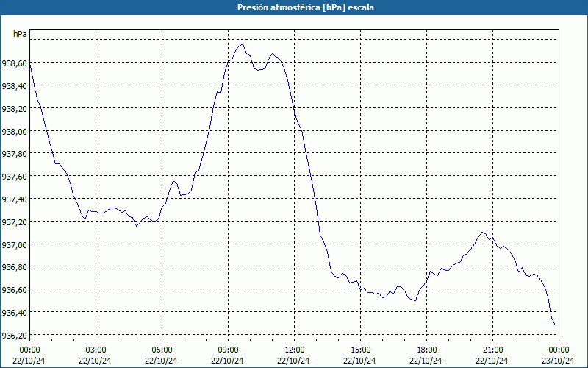The width and height of the screenshot is (588, 368).
Task: Select the 936,60 y-axis value
Action: point(14,290)
